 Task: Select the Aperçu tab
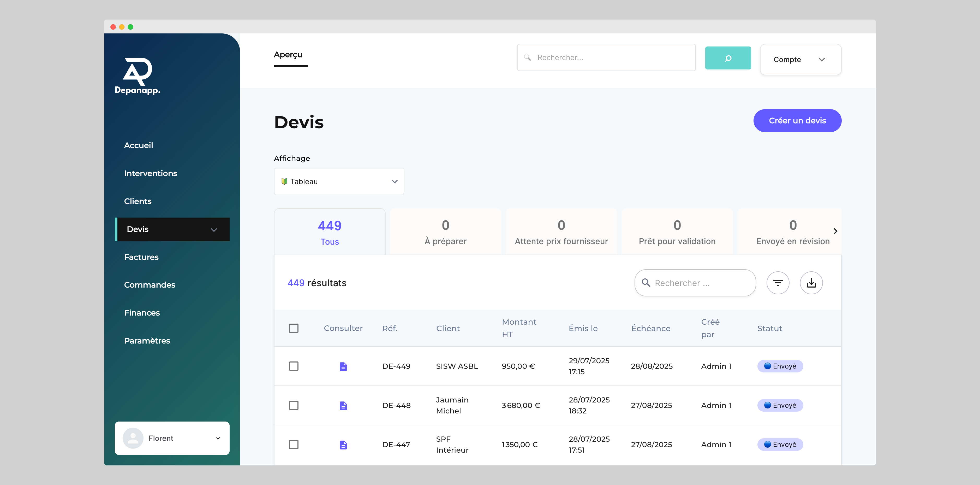288,55
